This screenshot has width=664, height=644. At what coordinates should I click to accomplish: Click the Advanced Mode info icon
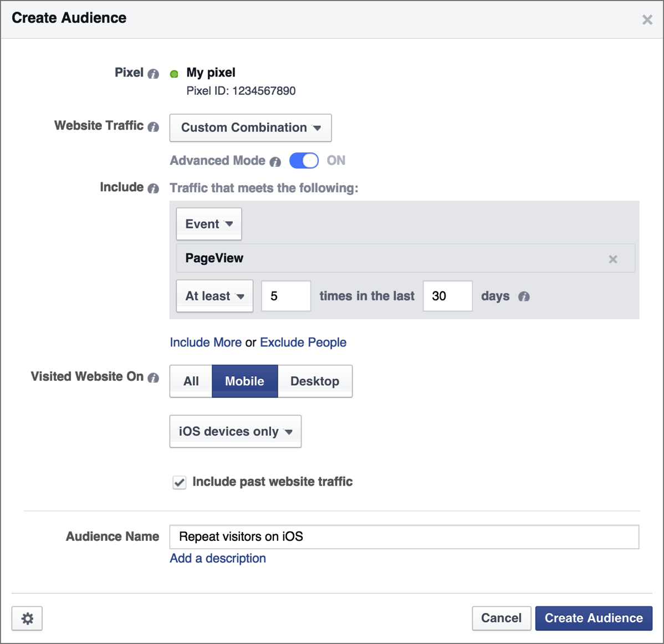coord(275,161)
